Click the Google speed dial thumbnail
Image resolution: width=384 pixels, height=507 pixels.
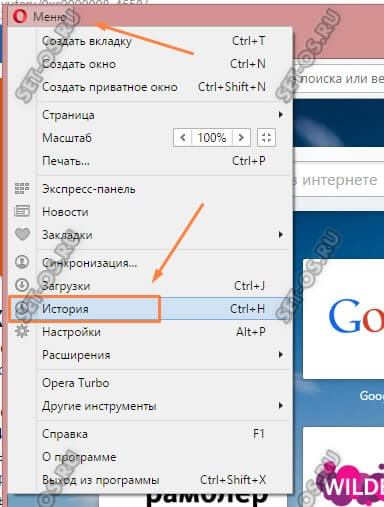point(343,319)
